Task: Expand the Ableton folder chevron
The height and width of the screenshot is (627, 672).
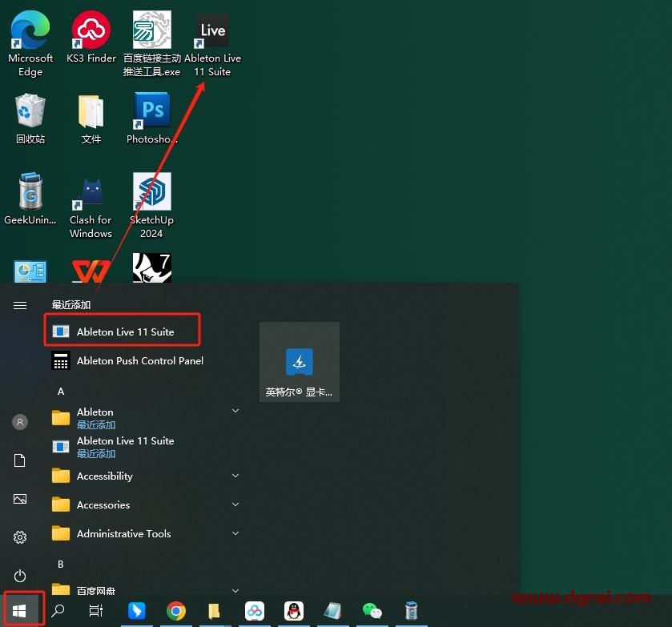Action: coord(235,411)
